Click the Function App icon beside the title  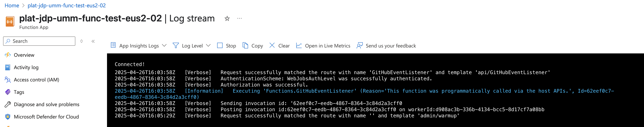click(x=10, y=21)
